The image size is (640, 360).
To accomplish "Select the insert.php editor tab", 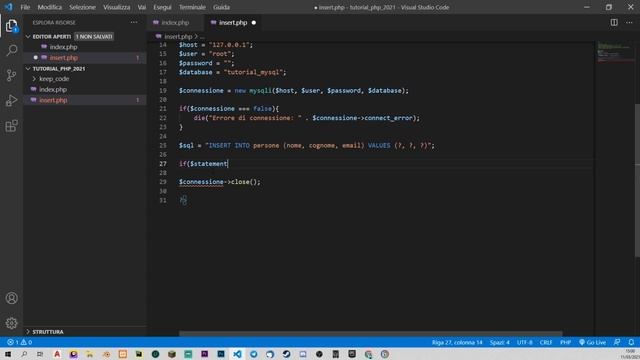I will 233,22.
